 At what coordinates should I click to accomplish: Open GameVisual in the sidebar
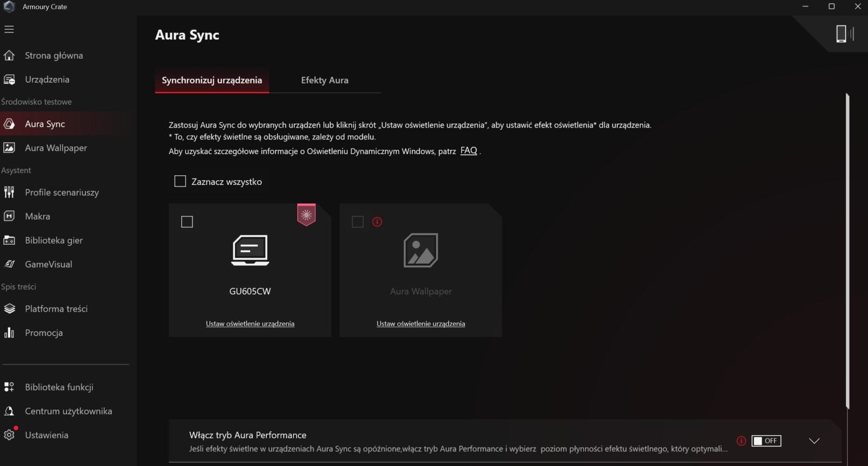click(x=48, y=264)
